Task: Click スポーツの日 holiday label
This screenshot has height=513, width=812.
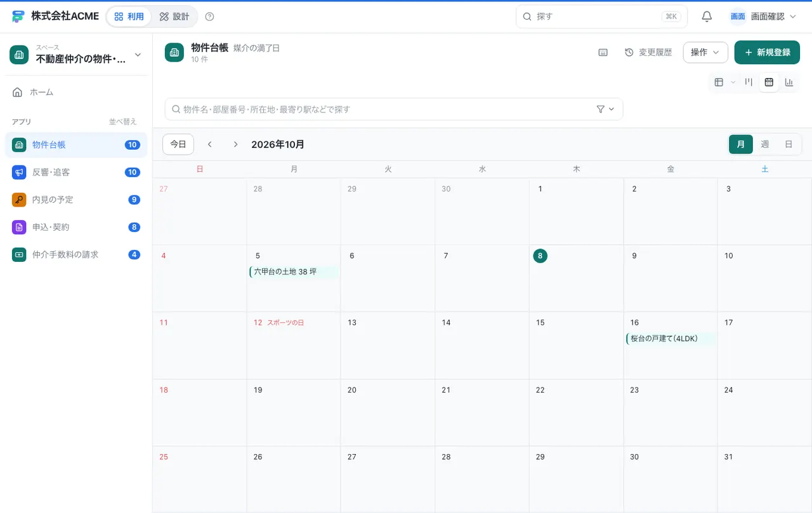Action: coord(285,323)
